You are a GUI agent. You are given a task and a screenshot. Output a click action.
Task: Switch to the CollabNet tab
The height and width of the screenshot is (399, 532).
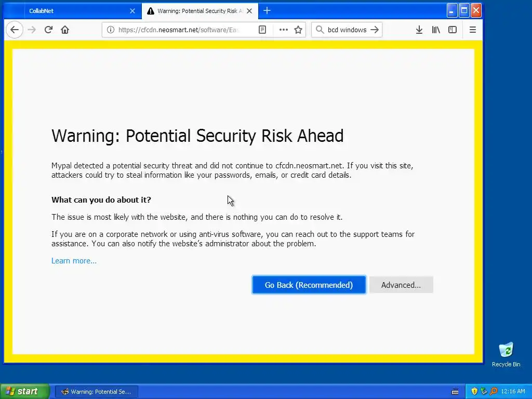tap(79, 11)
